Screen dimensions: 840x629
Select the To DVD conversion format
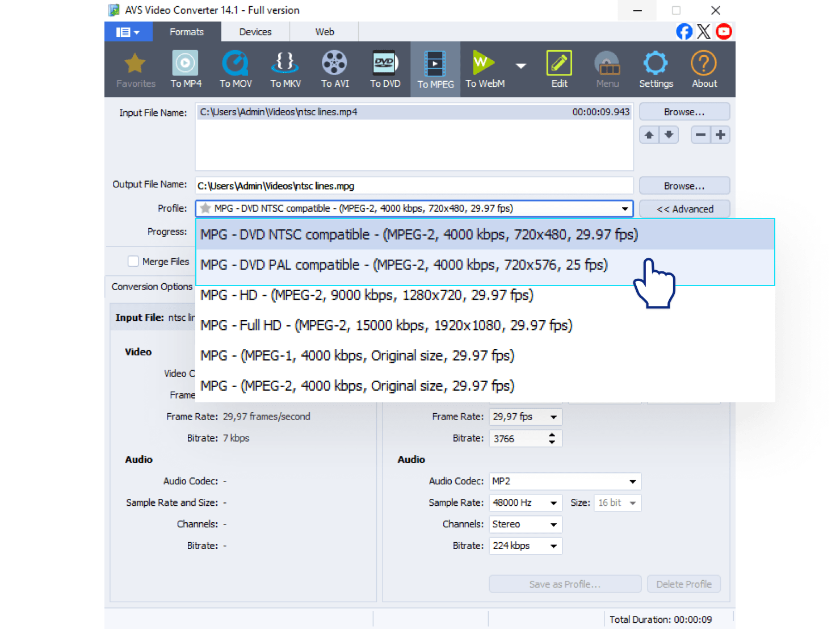click(x=385, y=68)
